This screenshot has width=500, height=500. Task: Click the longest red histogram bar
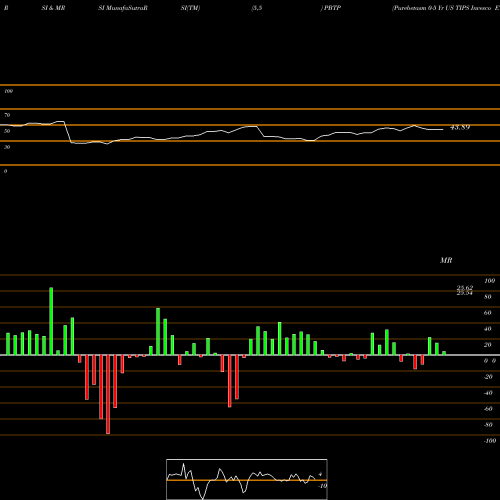(108, 394)
